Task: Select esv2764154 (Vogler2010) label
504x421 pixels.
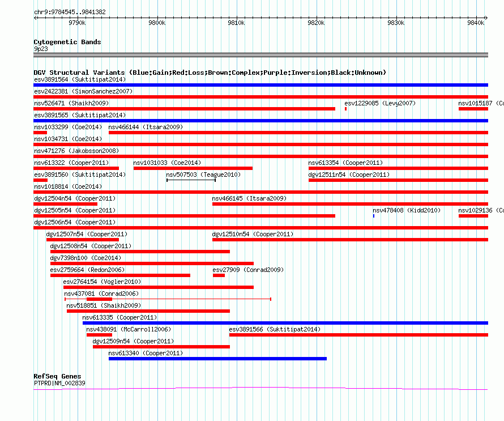Action: tap(102, 282)
